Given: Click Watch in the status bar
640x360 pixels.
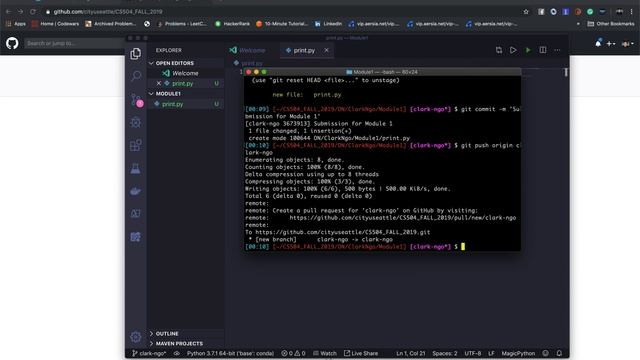Looking at the screenshot, I should pyautogui.click(x=325, y=353).
